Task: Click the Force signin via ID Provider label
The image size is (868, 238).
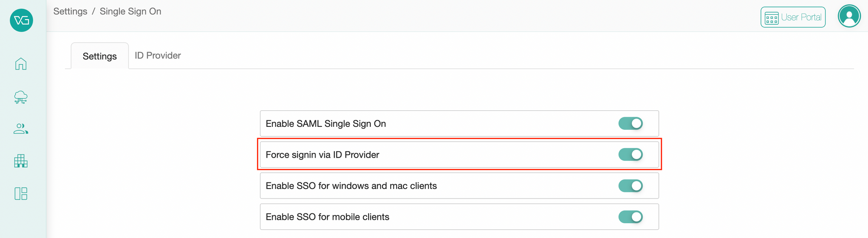Action: coord(322,155)
